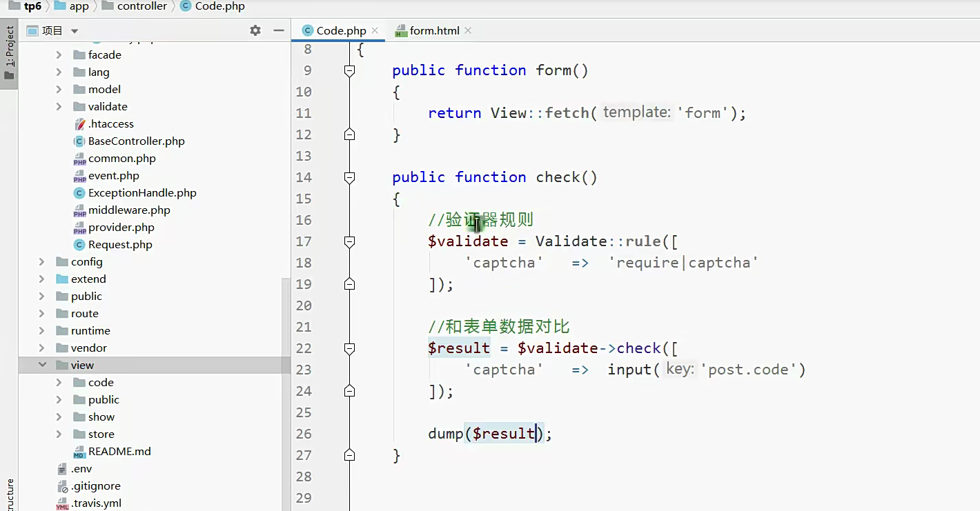
Task: Click the controller breadcrumb folder
Action: tap(134, 6)
